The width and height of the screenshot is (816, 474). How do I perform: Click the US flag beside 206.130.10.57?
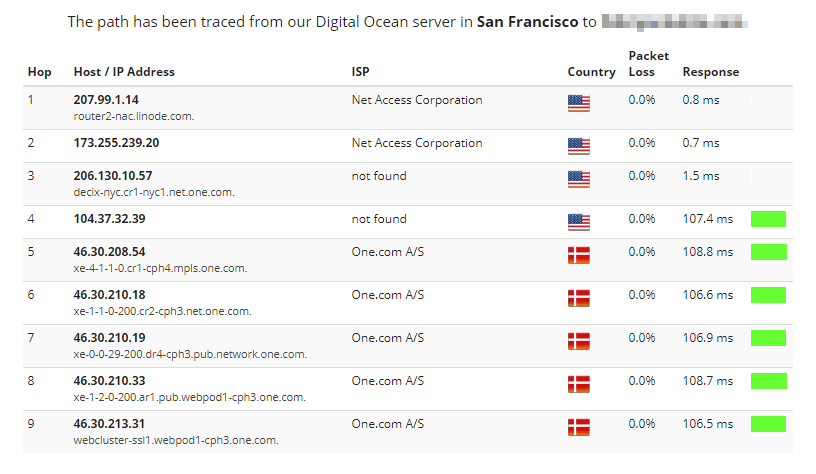coord(578,179)
